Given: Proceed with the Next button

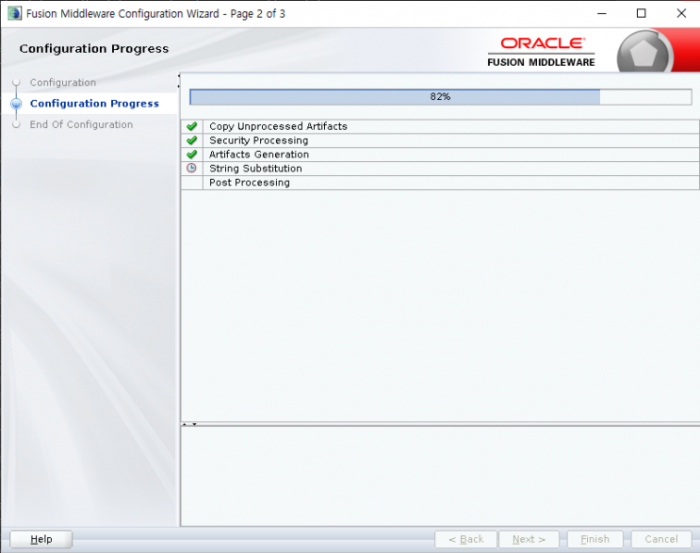Looking at the screenshot, I should pyautogui.click(x=529, y=539).
